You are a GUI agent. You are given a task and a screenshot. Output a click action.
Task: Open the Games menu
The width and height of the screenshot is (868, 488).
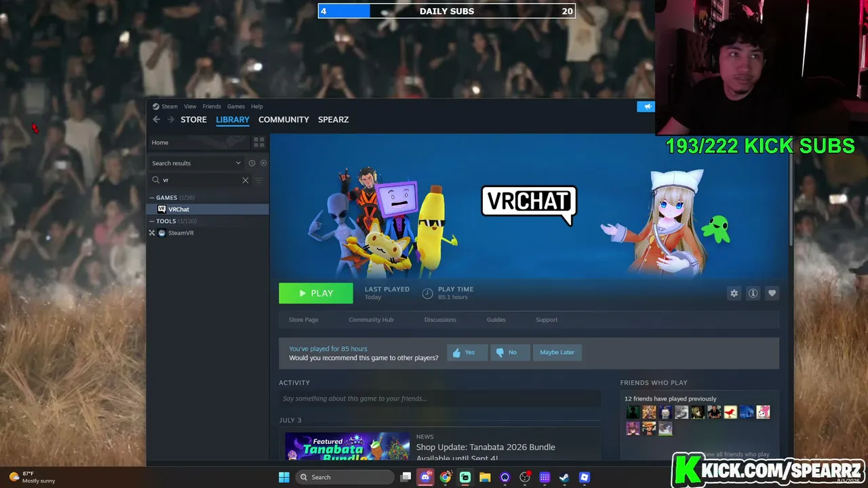pos(236,106)
